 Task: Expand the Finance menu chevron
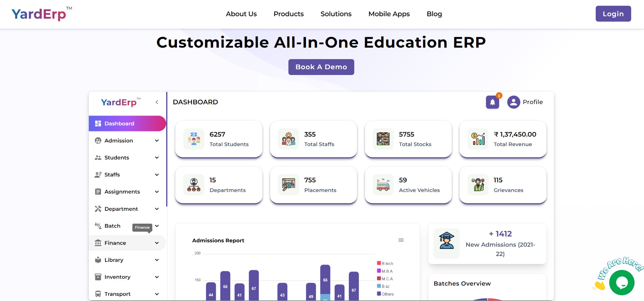[x=157, y=243]
